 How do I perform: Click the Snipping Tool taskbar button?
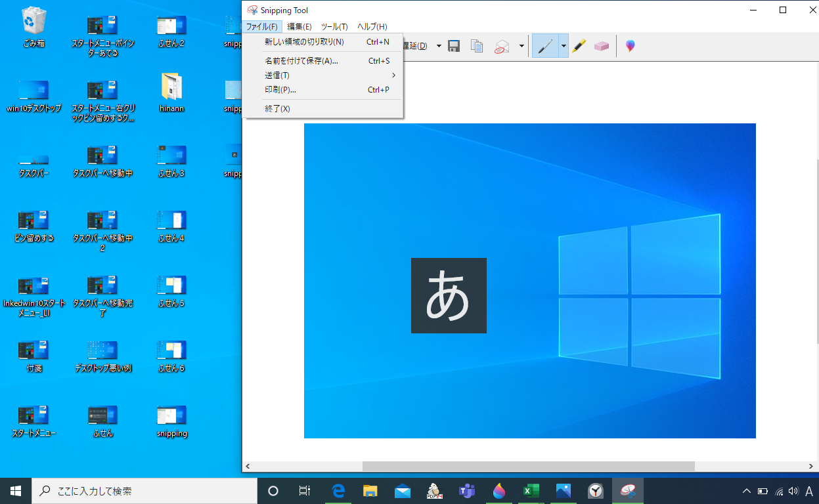point(628,491)
